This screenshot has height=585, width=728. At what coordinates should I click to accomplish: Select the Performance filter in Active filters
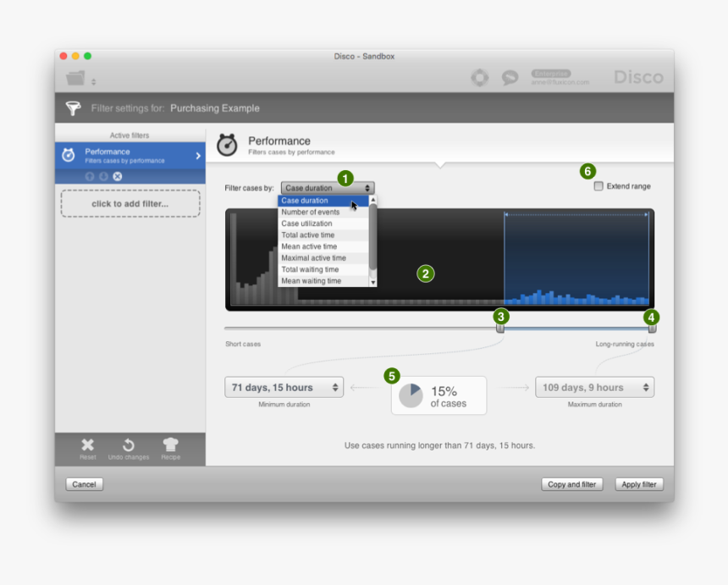130,156
